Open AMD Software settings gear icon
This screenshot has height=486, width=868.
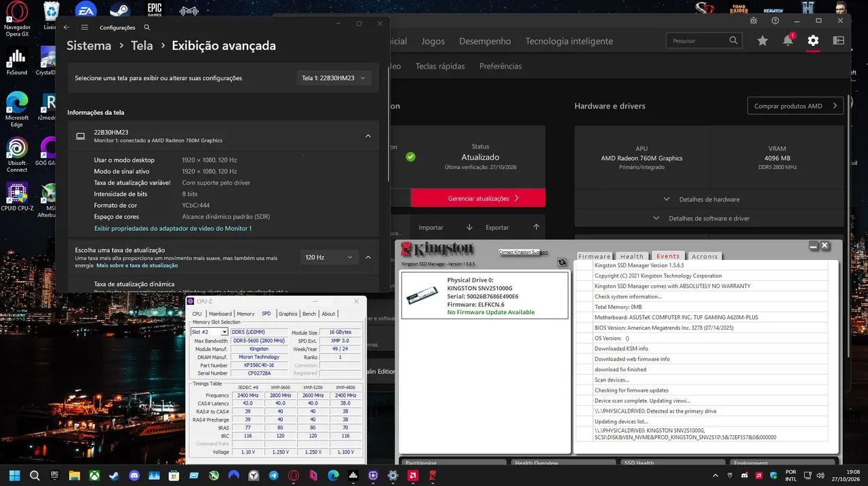813,41
